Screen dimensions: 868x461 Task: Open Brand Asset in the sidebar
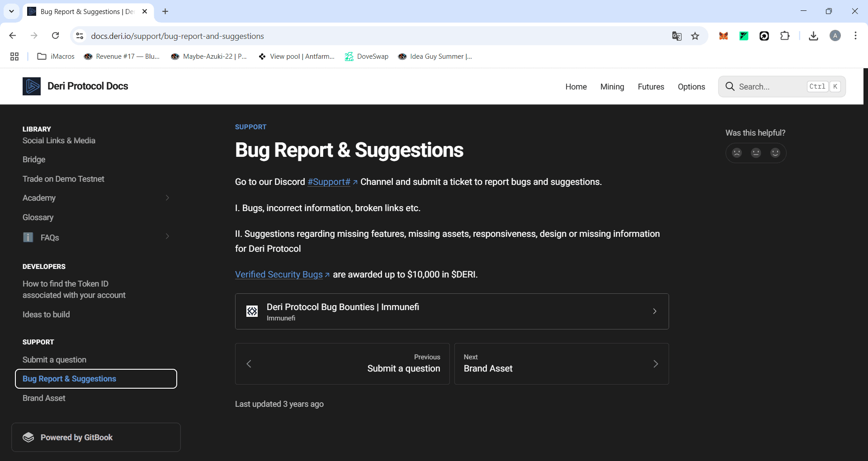[44, 398]
